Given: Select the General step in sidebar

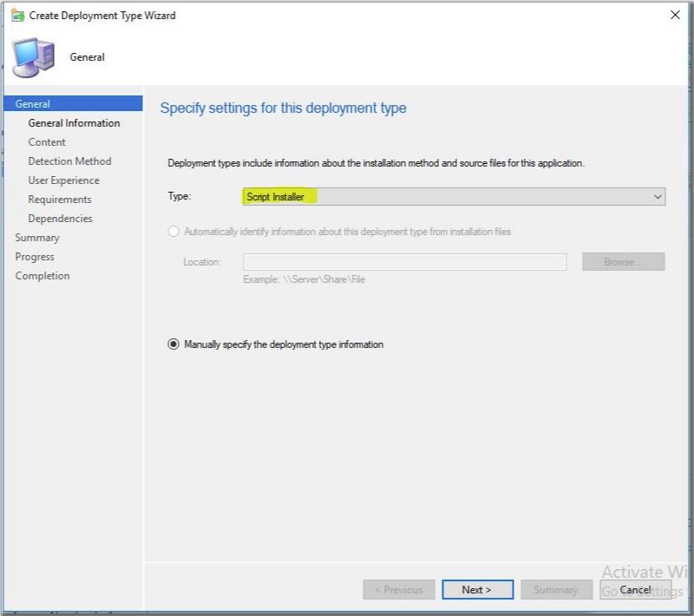Looking at the screenshot, I should pyautogui.click(x=73, y=103).
